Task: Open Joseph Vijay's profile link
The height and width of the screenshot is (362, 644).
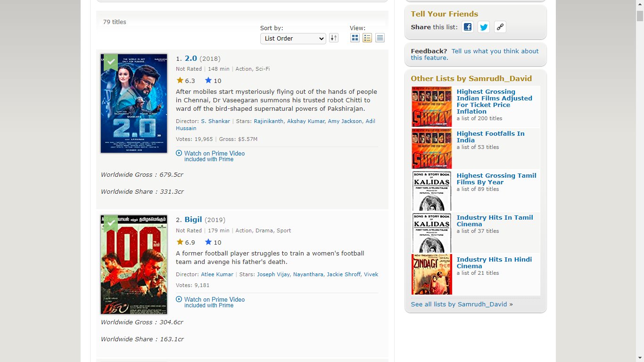Action: pos(273,274)
